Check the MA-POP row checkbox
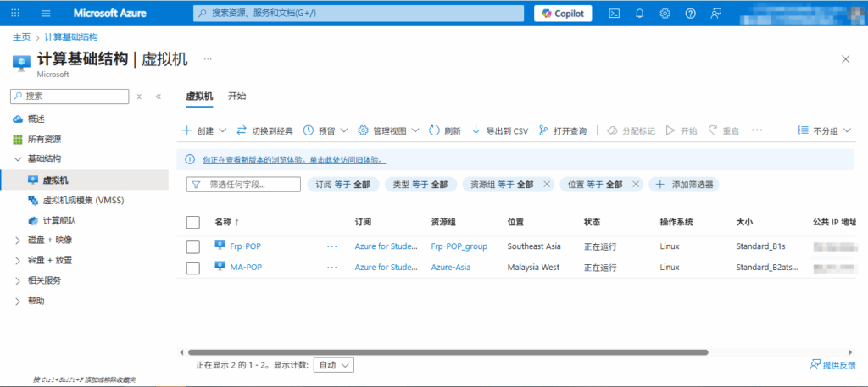 (193, 268)
